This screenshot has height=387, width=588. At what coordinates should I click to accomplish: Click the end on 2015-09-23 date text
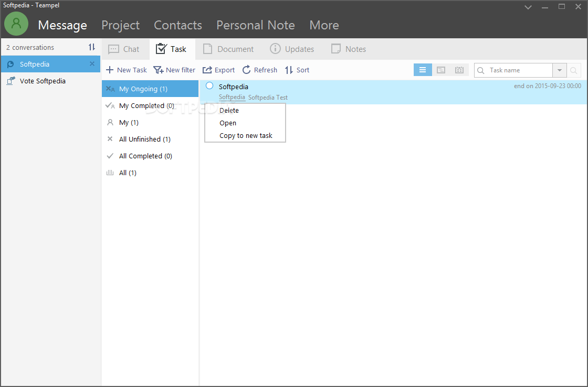click(548, 86)
